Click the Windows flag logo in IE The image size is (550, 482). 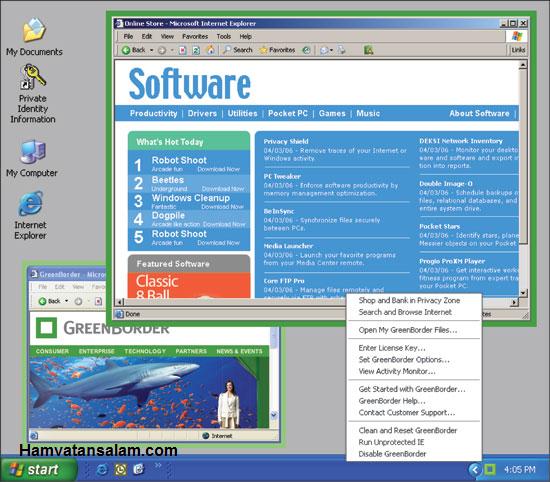[517, 36]
